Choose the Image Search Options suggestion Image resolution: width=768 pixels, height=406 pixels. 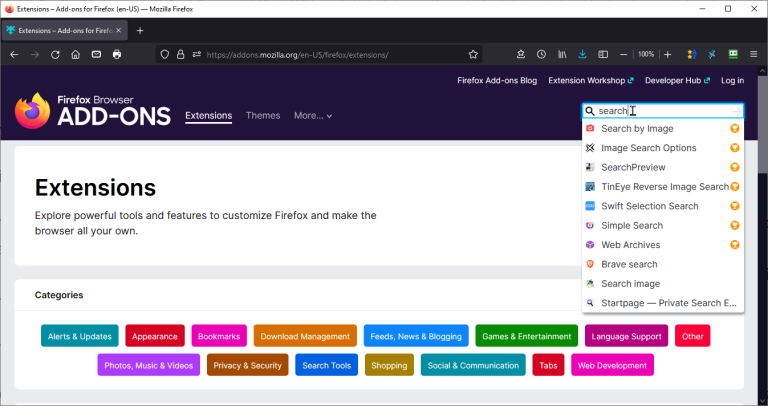pyautogui.click(x=663, y=148)
